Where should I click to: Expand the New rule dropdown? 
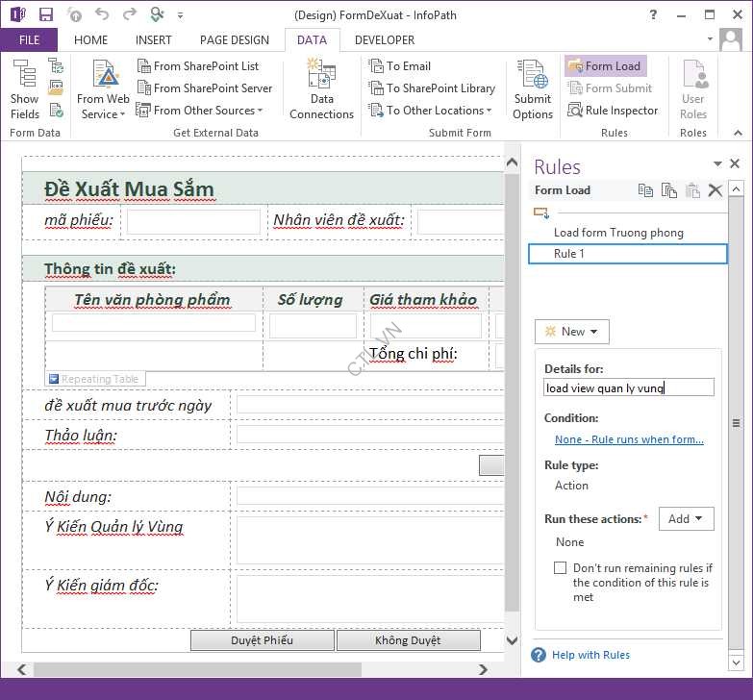[x=572, y=332]
